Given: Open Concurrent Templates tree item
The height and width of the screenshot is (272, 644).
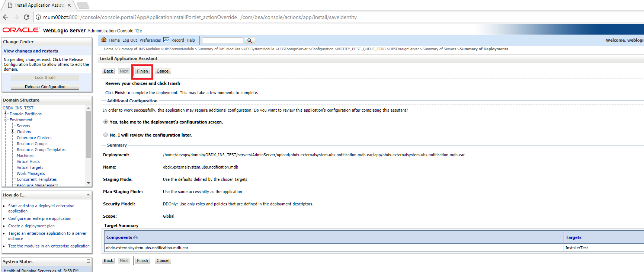Looking at the screenshot, I should [36, 179].
